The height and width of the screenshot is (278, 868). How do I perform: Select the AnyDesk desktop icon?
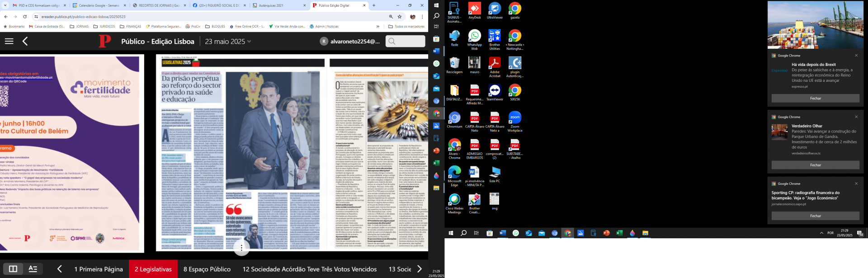474,11
